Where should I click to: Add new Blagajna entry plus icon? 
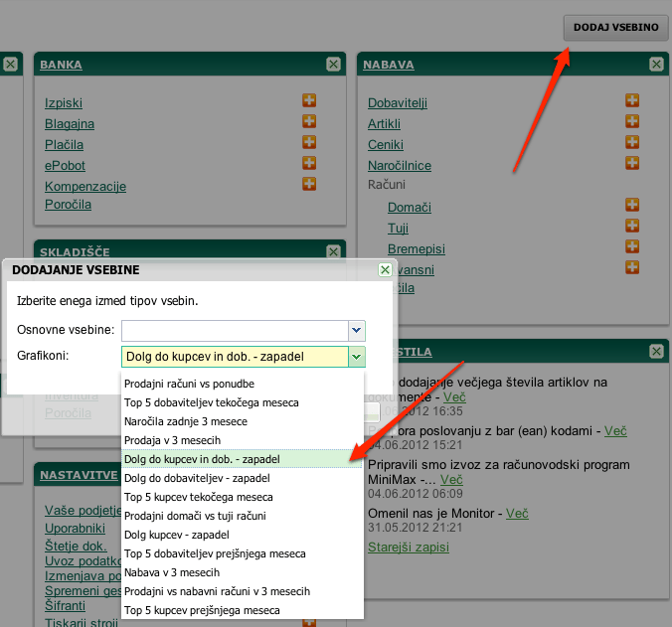pyautogui.click(x=309, y=121)
